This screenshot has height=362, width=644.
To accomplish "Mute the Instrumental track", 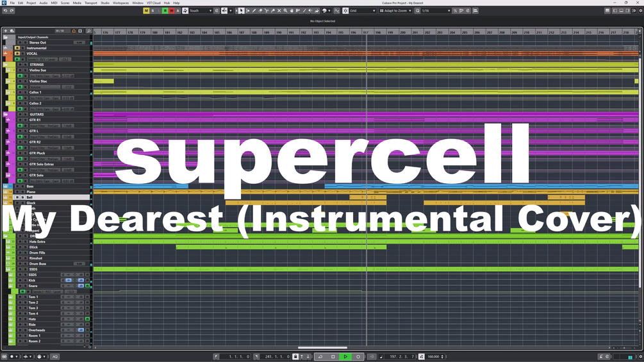I will (18, 48).
